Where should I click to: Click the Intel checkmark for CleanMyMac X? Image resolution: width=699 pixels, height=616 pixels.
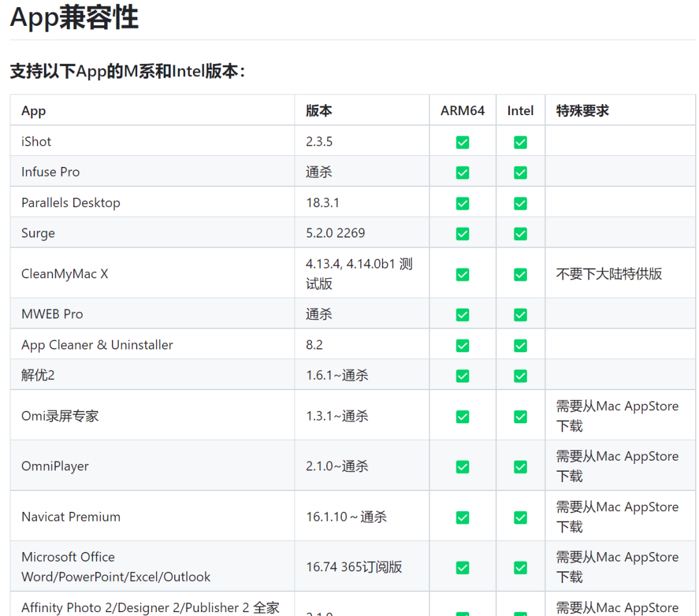pyautogui.click(x=520, y=274)
